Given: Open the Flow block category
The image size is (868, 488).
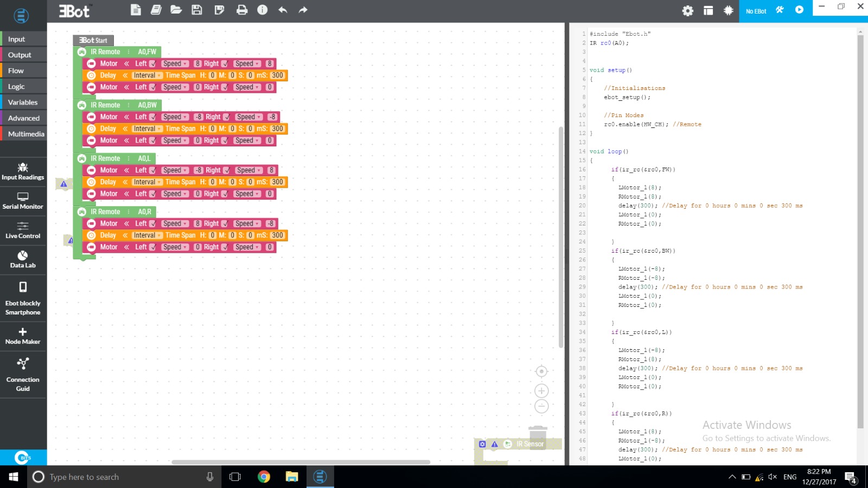Looking at the screenshot, I should click(x=23, y=70).
